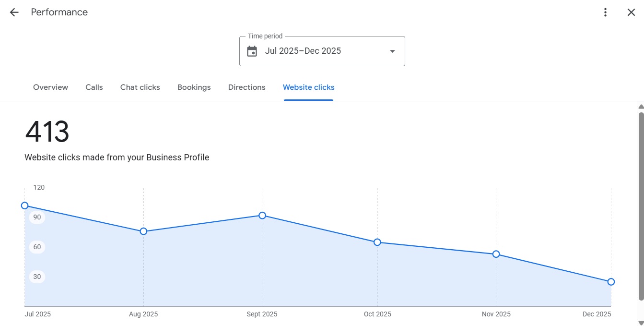
Task: Go to the Directions tab
Action: 246,87
